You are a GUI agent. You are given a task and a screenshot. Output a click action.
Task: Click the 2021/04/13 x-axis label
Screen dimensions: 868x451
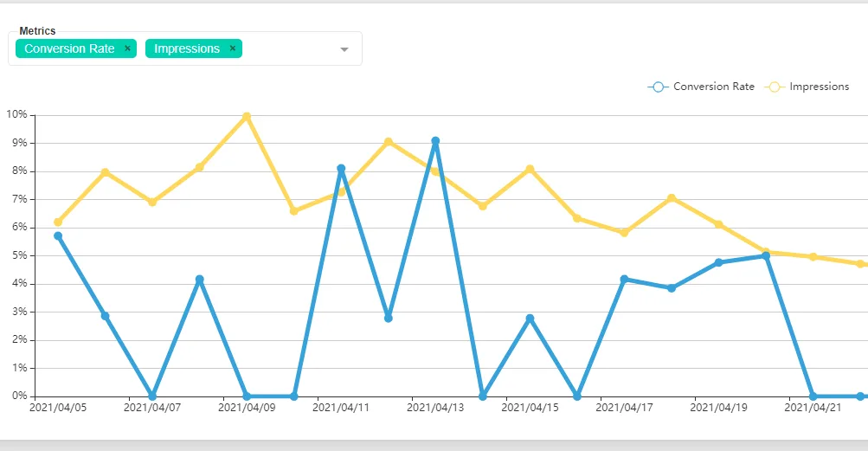[435, 408]
